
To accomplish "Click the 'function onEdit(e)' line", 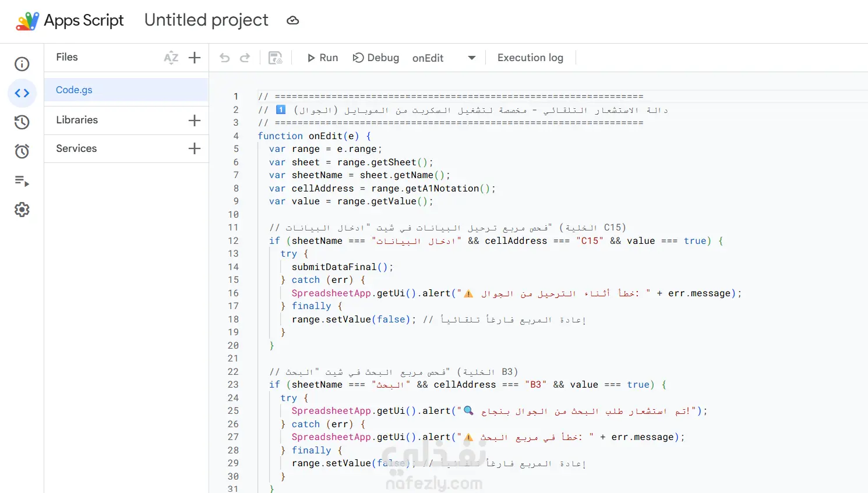I will point(315,136).
